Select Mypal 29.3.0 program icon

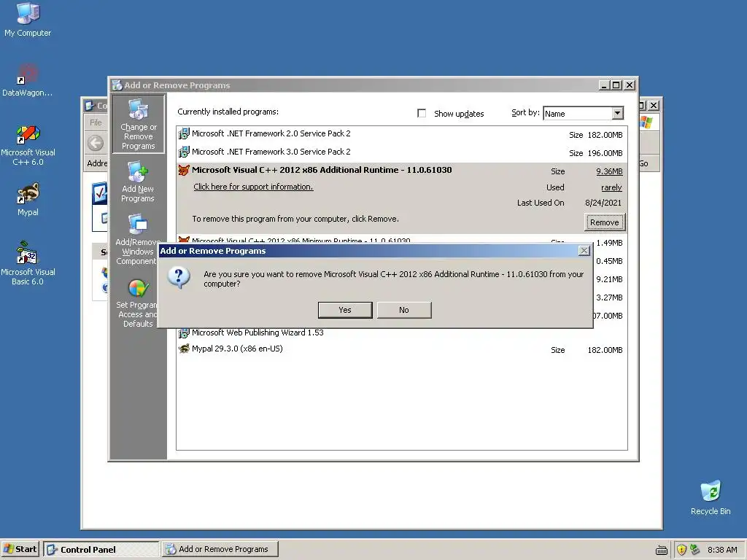pos(183,349)
